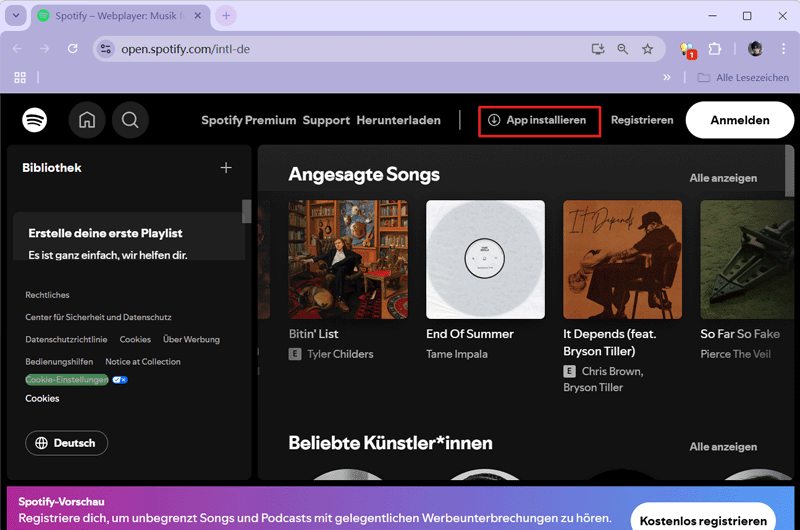
Task: Open the Chrome profile avatar
Action: [756, 49]
